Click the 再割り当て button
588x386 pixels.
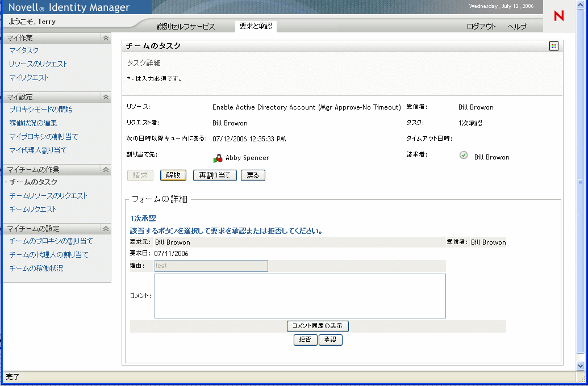[x=215, y=175]
